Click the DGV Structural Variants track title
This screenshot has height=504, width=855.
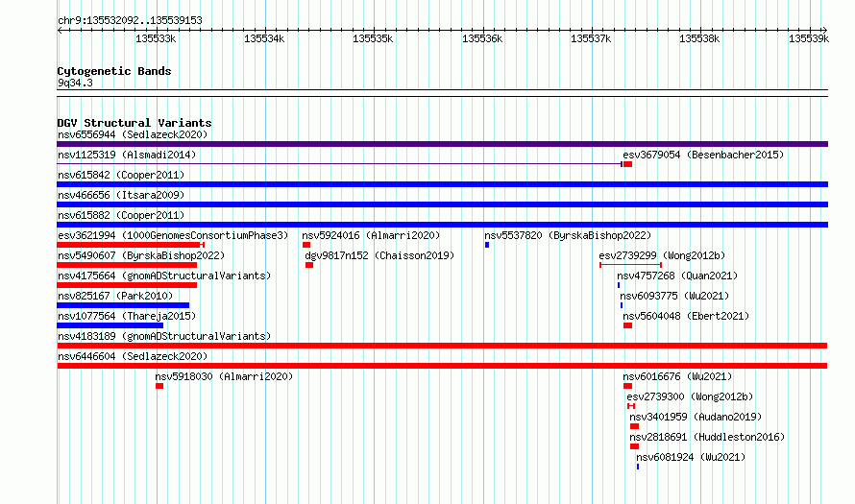[134, 123]
